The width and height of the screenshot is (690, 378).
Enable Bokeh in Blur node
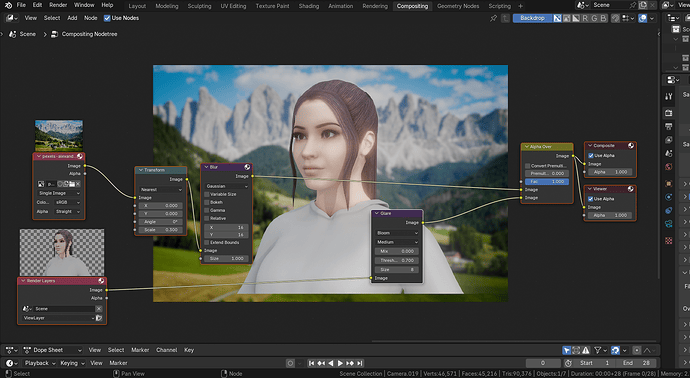pyautogui.click(x=207, y=202)
